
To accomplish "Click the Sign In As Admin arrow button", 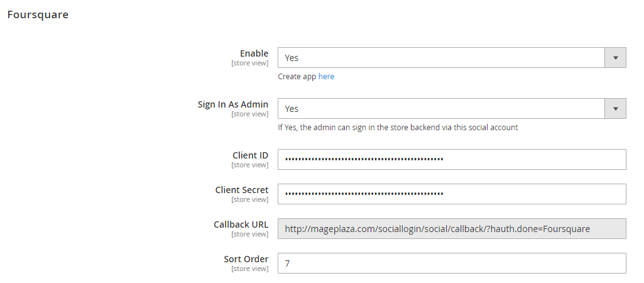I will tap(615, 109).
